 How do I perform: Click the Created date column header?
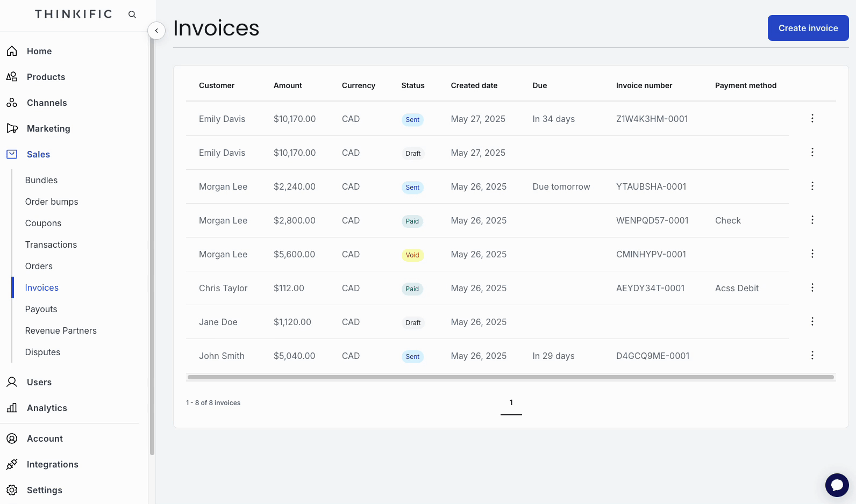pos(474,85)
